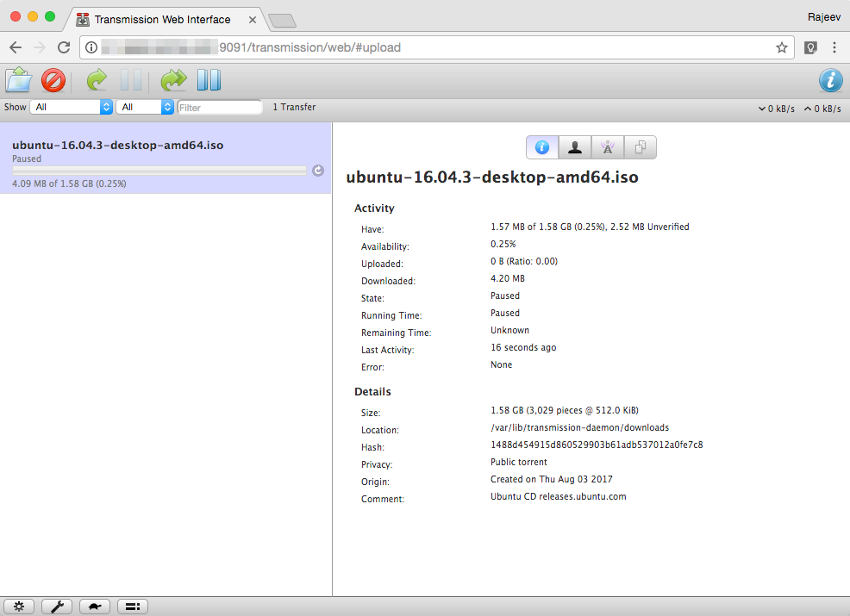Click the Activity section heading

point(374,208)
